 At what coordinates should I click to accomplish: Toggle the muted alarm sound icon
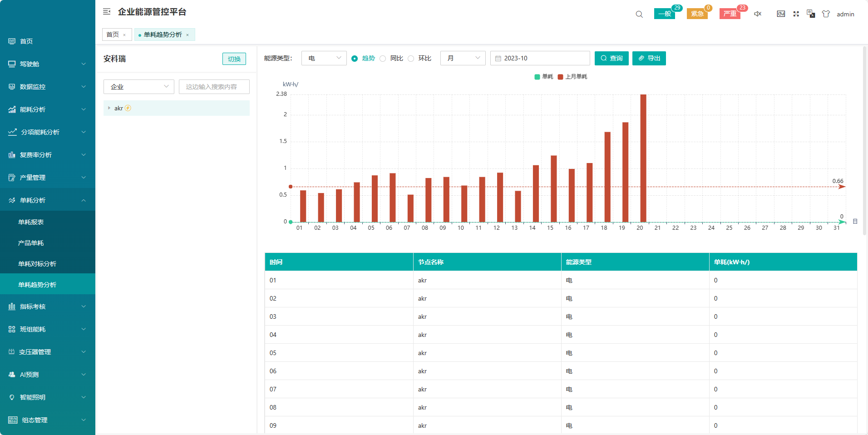758,14
